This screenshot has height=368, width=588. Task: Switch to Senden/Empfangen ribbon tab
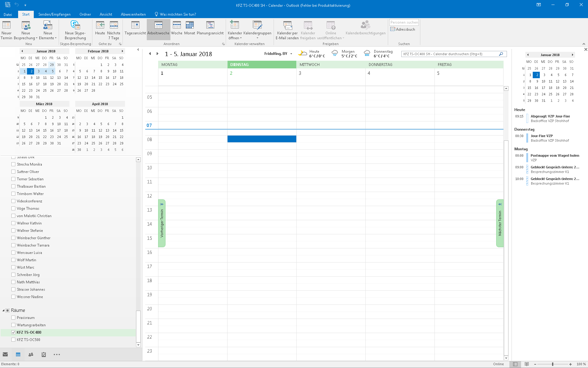pos(54,14)
